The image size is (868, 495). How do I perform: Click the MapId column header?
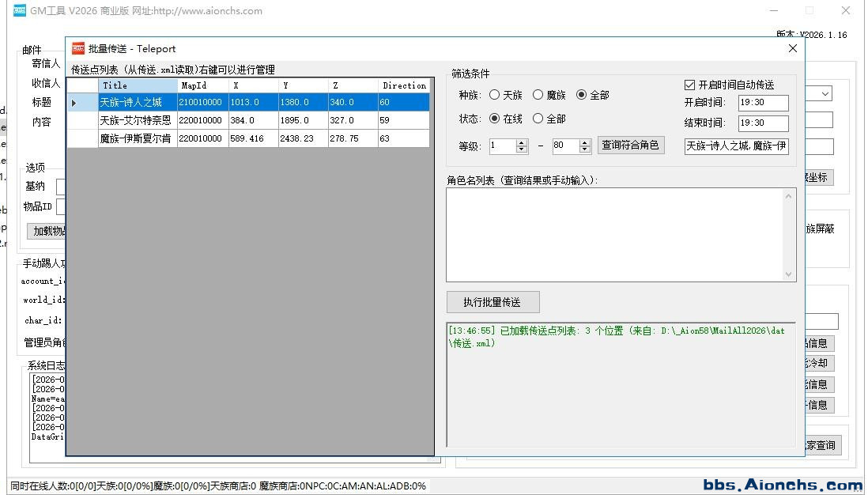pos(202,85)
